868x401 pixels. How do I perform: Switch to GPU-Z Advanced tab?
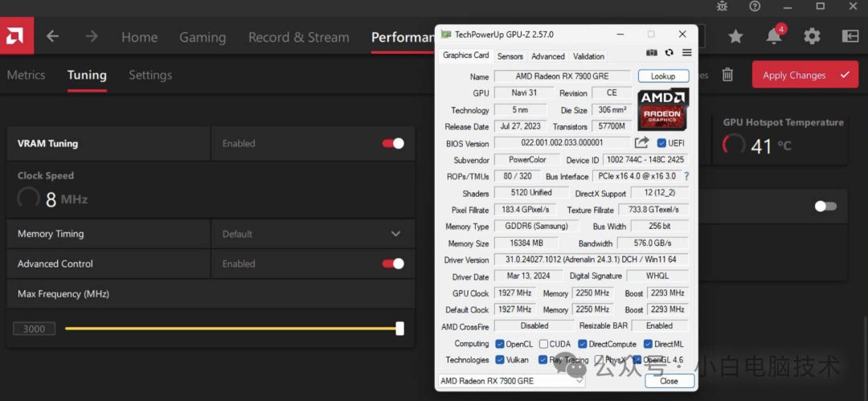tap(548, 56)
